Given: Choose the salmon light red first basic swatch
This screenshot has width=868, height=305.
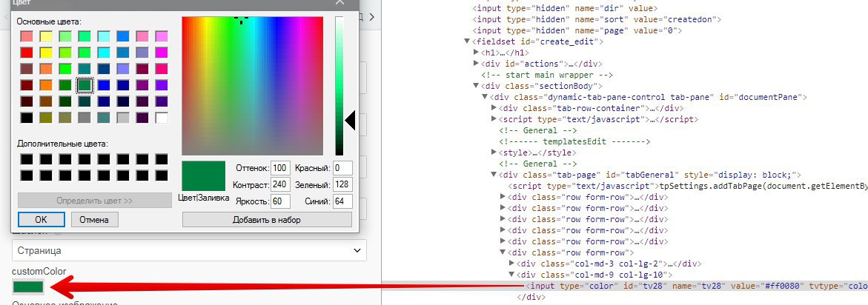Looking at the screenshot, I should point(27,36).
